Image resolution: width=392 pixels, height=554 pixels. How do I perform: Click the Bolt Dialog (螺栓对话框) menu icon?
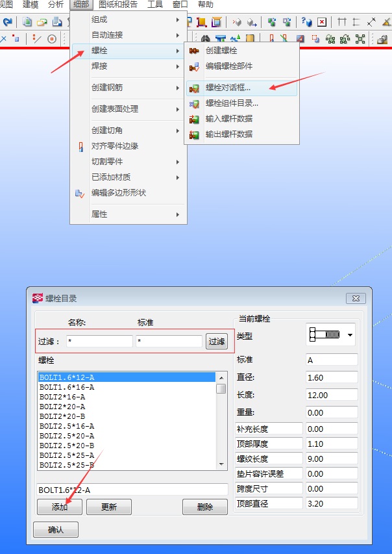pos(194,88)
